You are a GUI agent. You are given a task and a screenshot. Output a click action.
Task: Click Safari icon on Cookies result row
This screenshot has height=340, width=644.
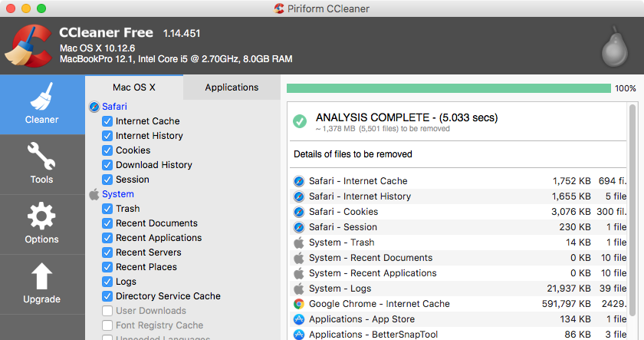point(299,212)
